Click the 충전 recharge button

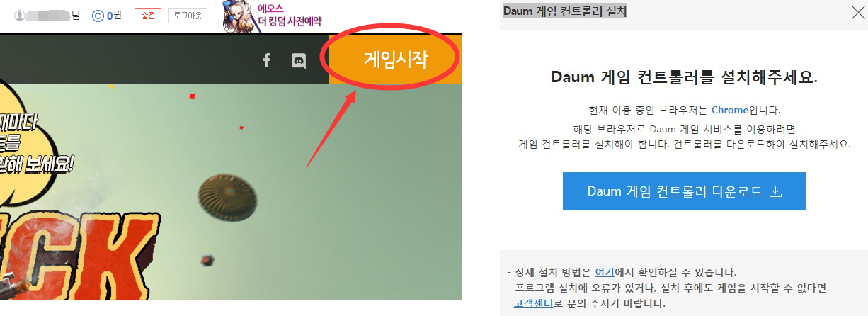click(x=148, y=16)
